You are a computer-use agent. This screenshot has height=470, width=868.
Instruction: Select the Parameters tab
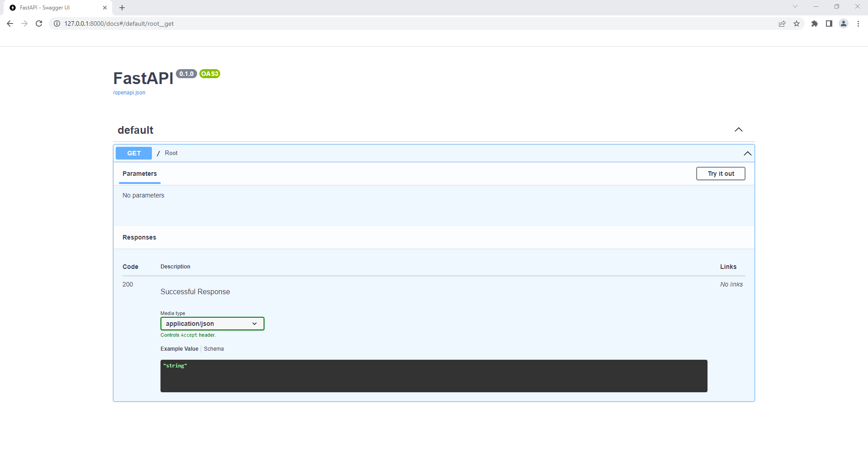(x=140, y=174)
